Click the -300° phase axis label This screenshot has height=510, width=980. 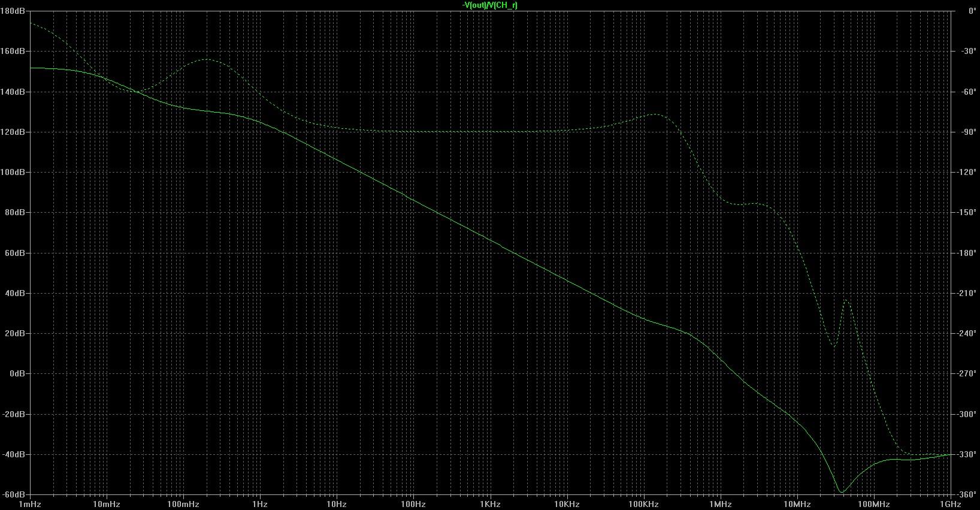click(x=966, y=414)
